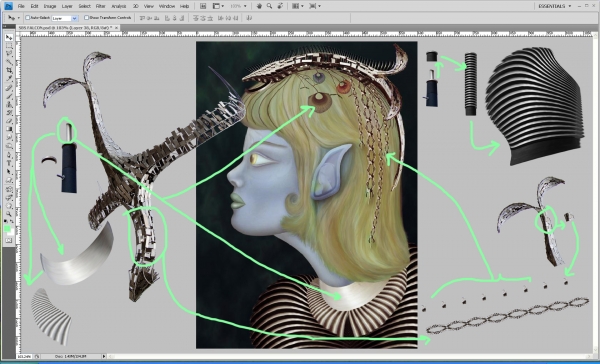This screenshot has width=600, height=364.
Task: Open the Analysis menu
Action: tap(119, 6)
